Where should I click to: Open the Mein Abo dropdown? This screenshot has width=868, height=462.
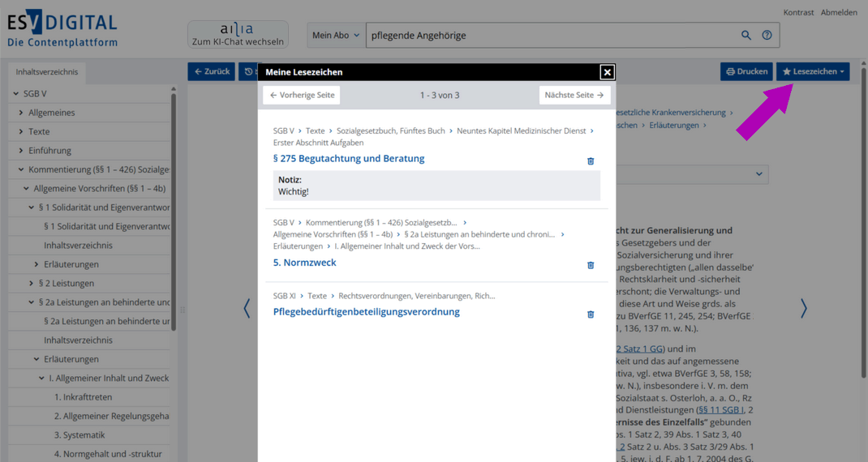(x=335, y=36)
